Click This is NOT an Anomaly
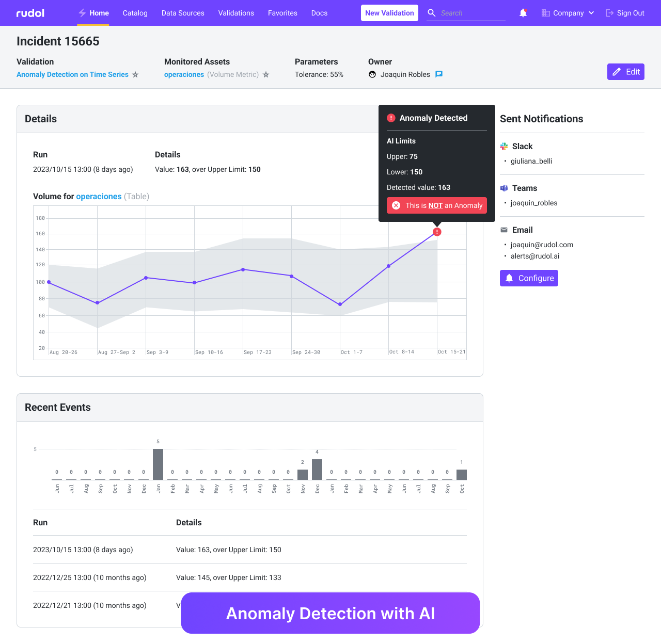The width and height of the screenshot is (661, 644). coord(436,205)
